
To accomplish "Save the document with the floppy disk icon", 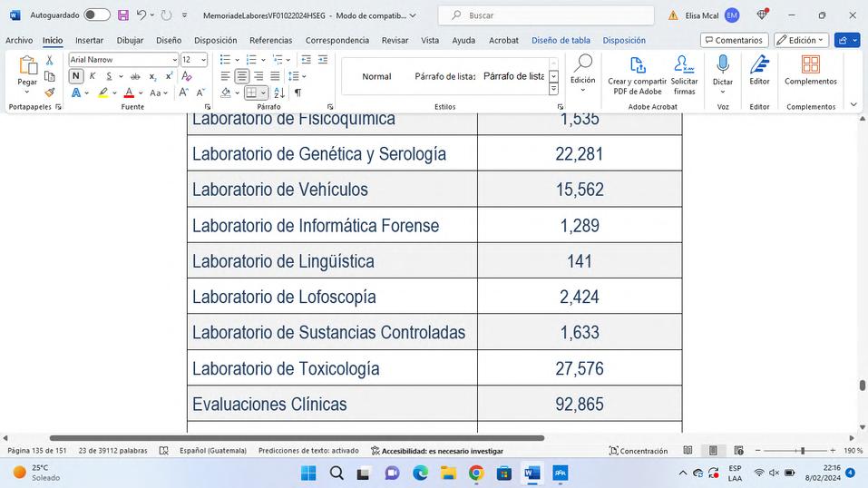I will click(122, 15).
